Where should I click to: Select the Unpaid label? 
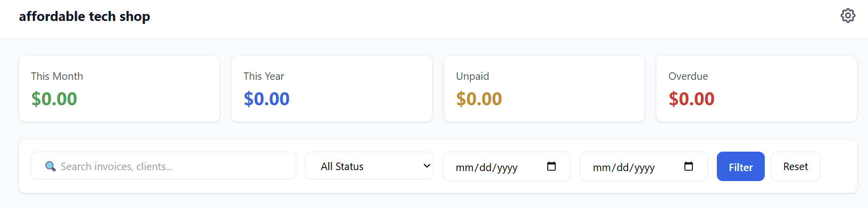pyautogui.click(x=472, y=76)
